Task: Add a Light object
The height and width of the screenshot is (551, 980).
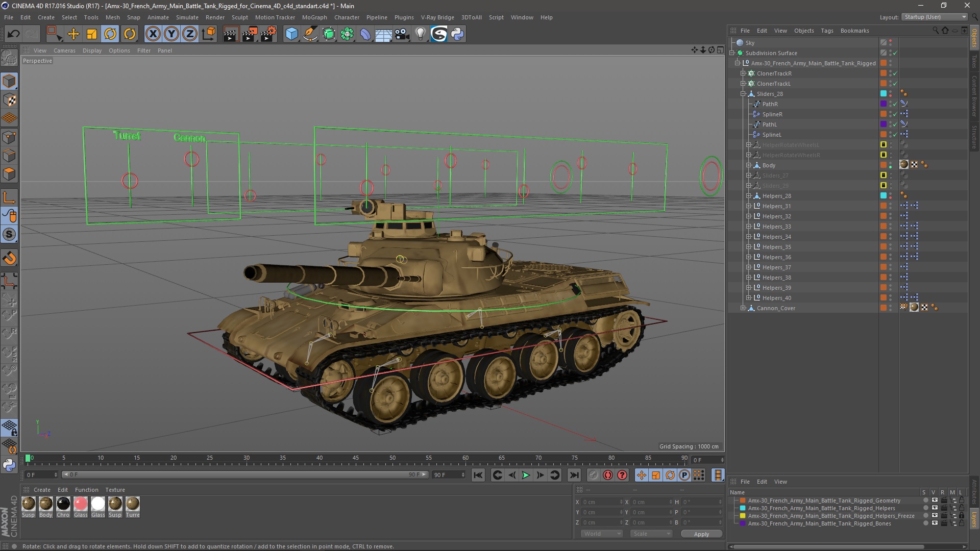Action: [420, 34]
